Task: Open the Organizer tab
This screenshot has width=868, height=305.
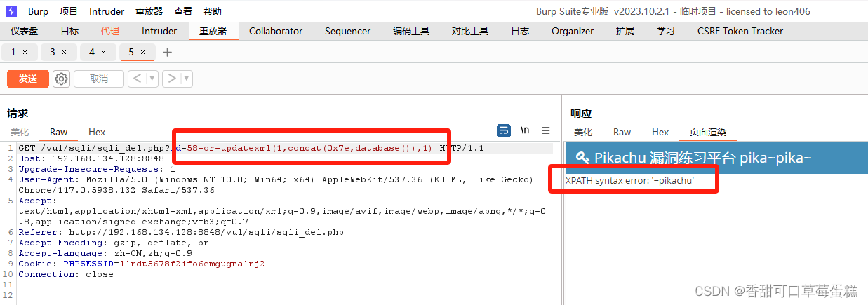Action: pos(573,31)
